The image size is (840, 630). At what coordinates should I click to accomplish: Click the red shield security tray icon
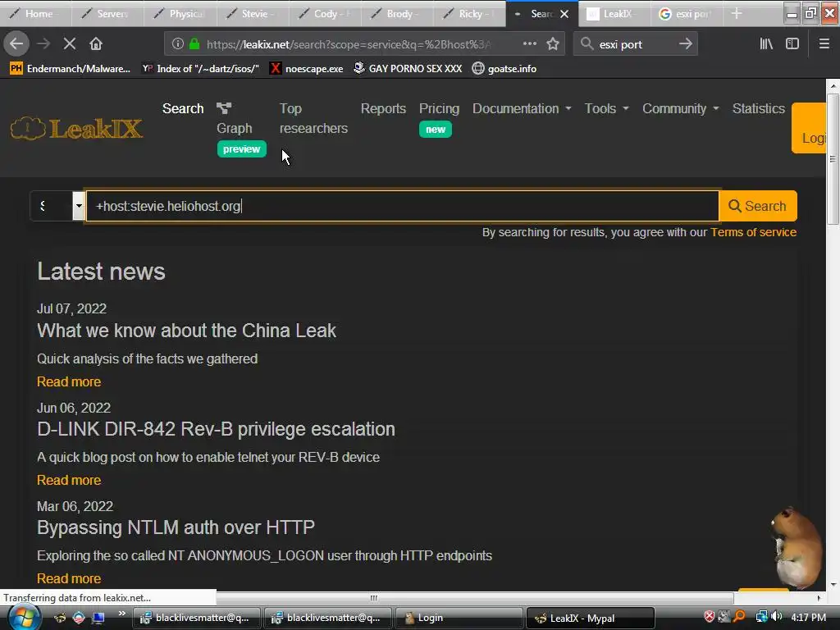point(710,617)
